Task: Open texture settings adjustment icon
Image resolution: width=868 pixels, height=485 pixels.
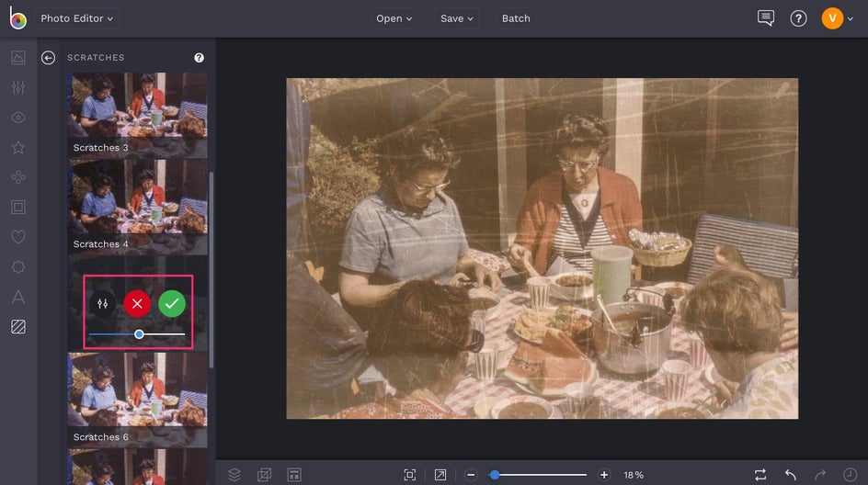Action: [102, 304]
